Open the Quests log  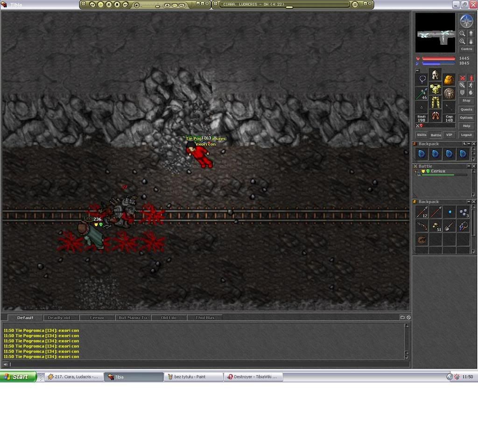[x=466, y=109]
